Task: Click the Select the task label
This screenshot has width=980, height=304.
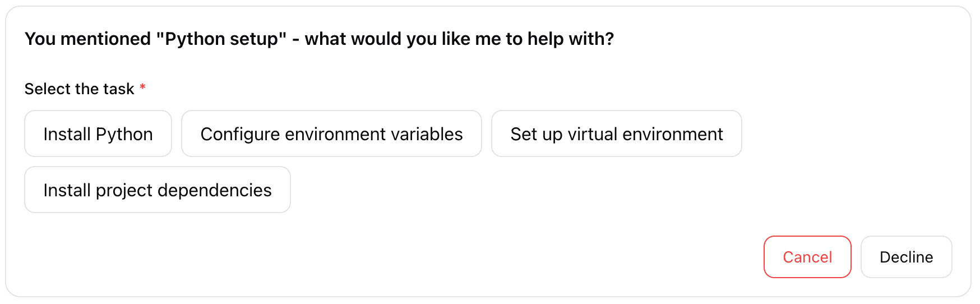Action: click(80, 89)
